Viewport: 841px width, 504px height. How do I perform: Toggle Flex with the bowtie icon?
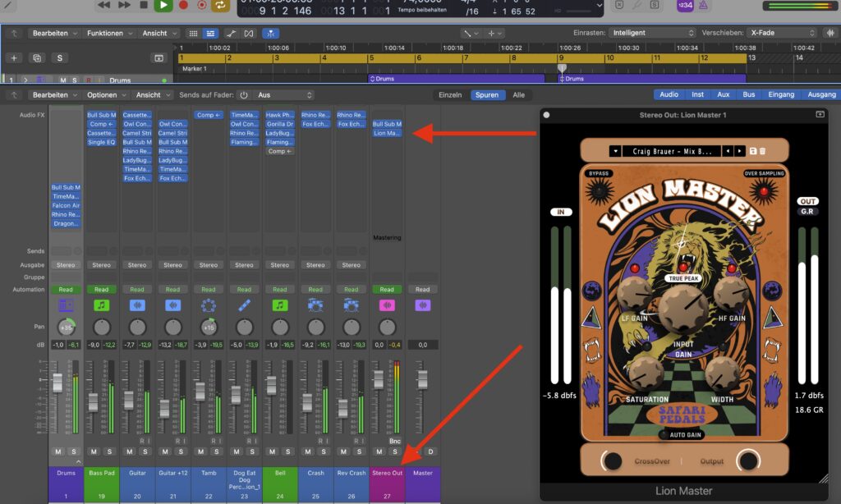point(249,33)
